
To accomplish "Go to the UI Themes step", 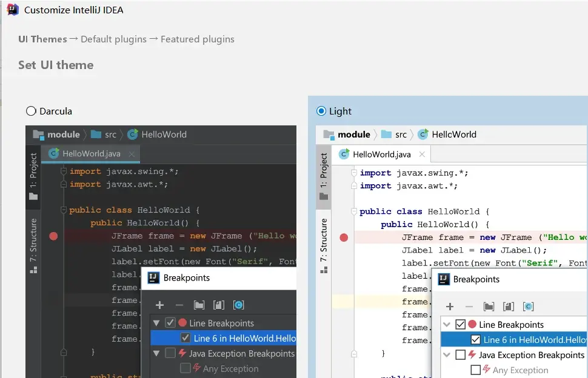I will [x=42, y=39].
